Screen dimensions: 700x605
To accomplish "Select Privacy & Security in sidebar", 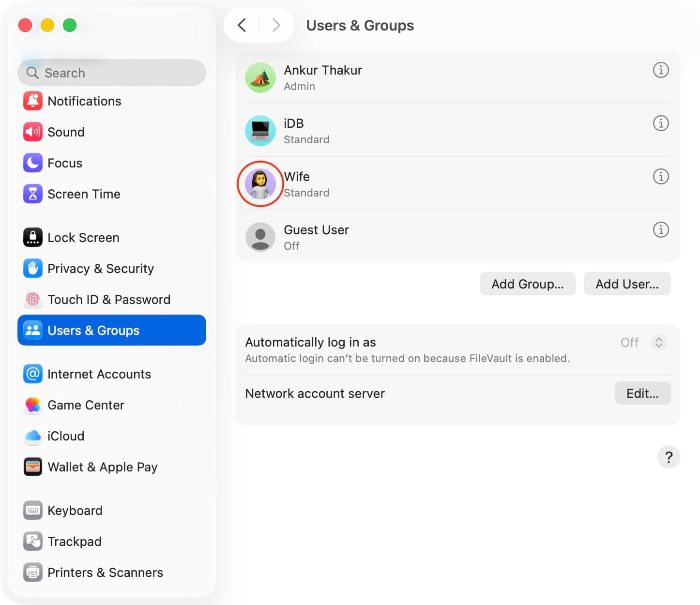I will click(x=100, y=269).
